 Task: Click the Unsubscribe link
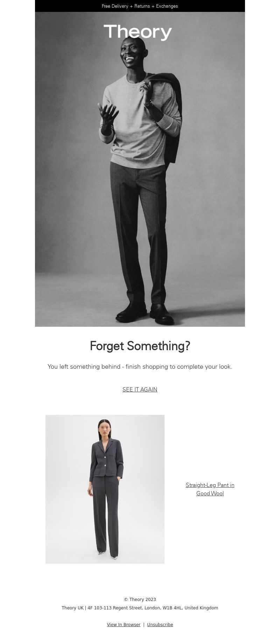click(x=160, y=625)
